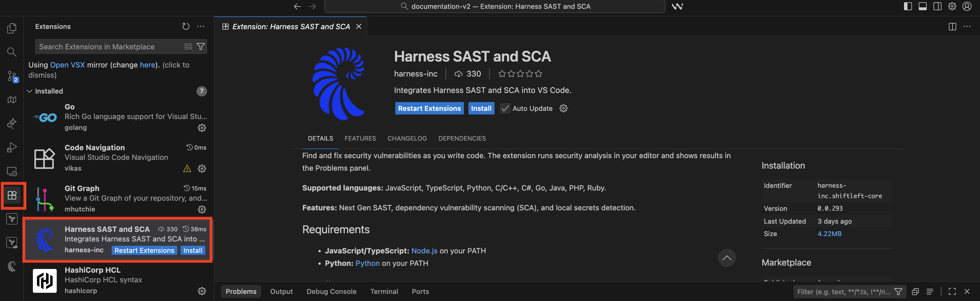Open Source Control view with badge

[x=12, y=76]
